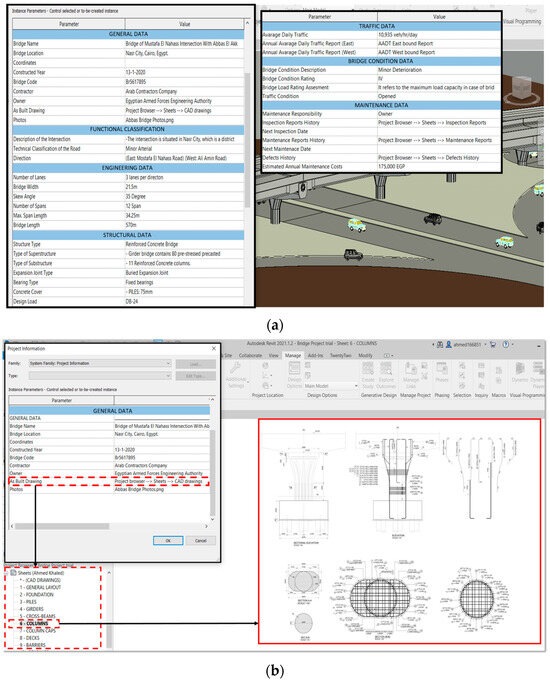Select sheet '4 - GIRDERS'
The width and height of the screenshot is (550, 680).
31,609
